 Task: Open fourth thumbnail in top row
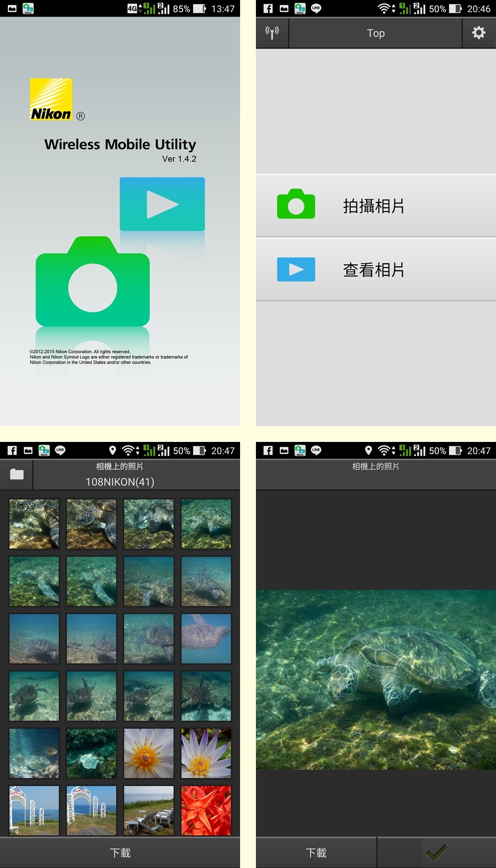click(206, 524)
